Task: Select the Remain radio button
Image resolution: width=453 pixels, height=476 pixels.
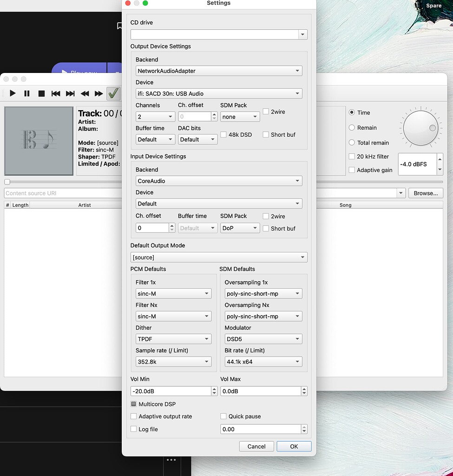Action: 352,127
